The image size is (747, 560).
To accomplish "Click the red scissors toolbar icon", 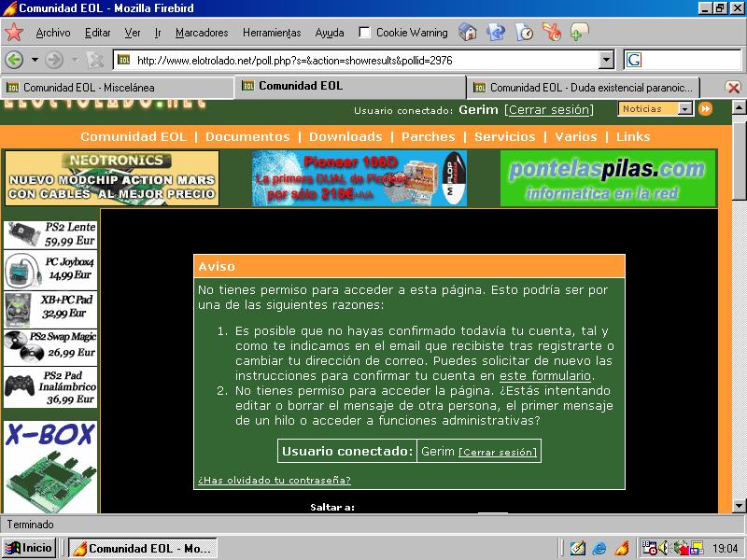I will coord(552,33).
